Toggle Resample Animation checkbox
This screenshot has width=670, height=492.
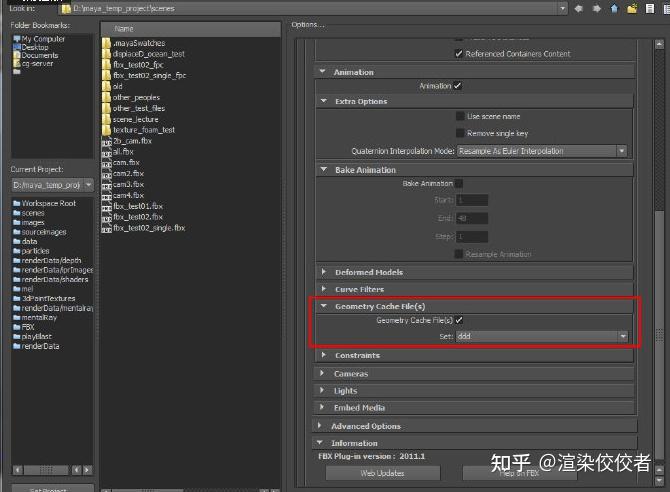click(x=458, y=254)
